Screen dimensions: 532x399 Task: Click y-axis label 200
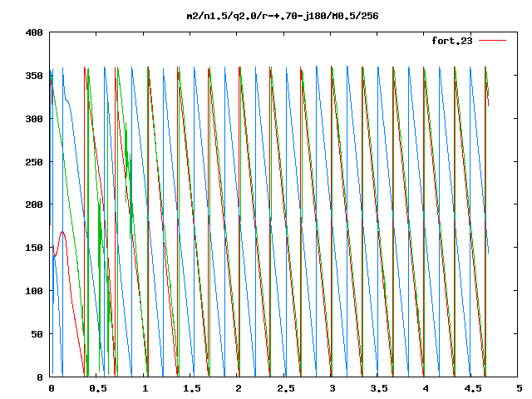point(34,204)
